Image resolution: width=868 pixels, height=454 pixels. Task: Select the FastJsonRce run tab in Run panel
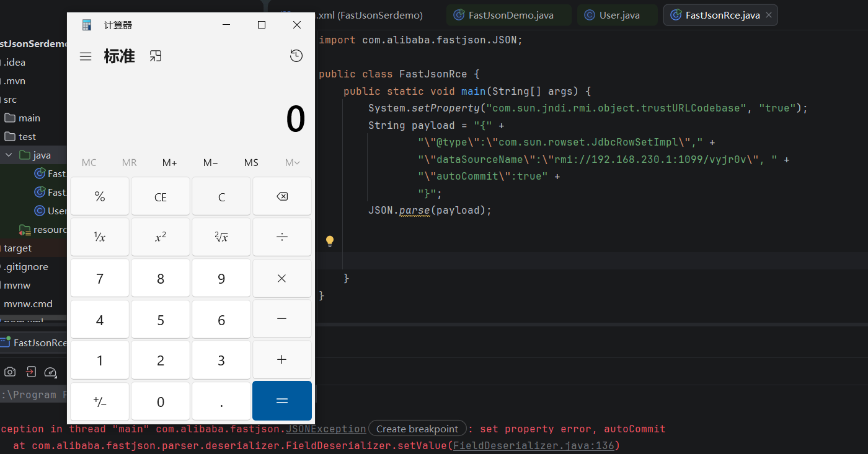(33, 343)
